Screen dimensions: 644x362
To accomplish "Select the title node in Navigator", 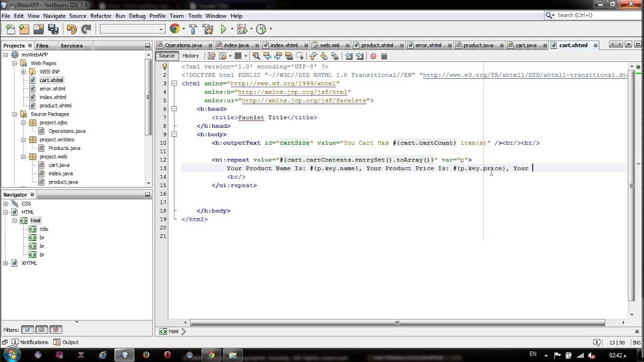I will (44, 229).
